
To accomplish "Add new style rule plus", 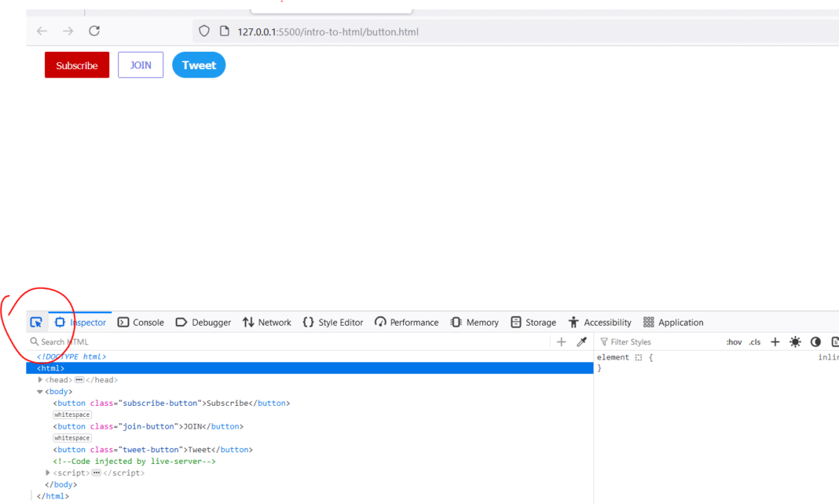I will pos(775,341).
